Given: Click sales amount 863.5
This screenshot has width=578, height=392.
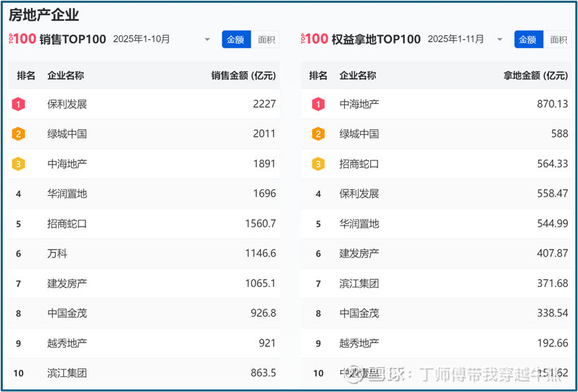Looking at the screenshot, I should pyautogui.click(x=263, y=373).
